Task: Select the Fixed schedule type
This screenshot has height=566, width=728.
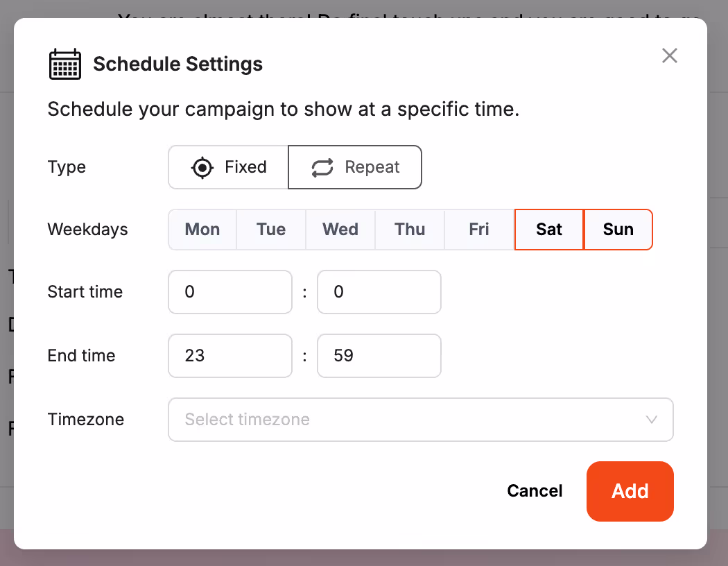Action: point(229,167)
